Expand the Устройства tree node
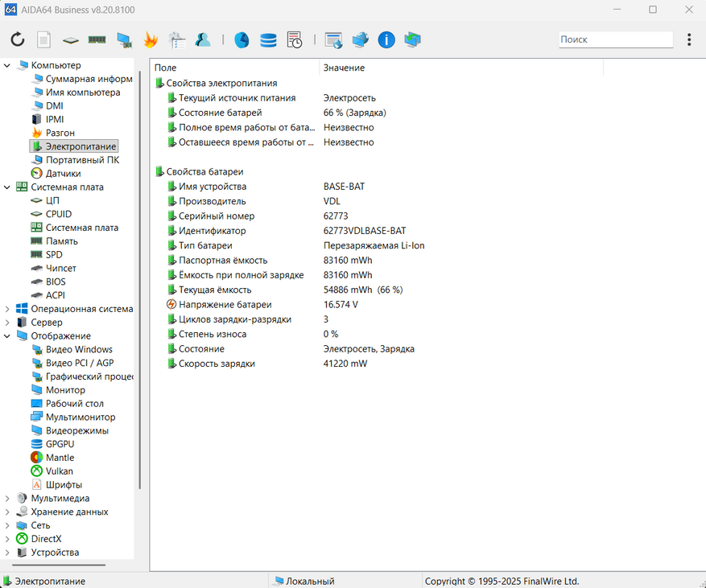 coord(7,553)
